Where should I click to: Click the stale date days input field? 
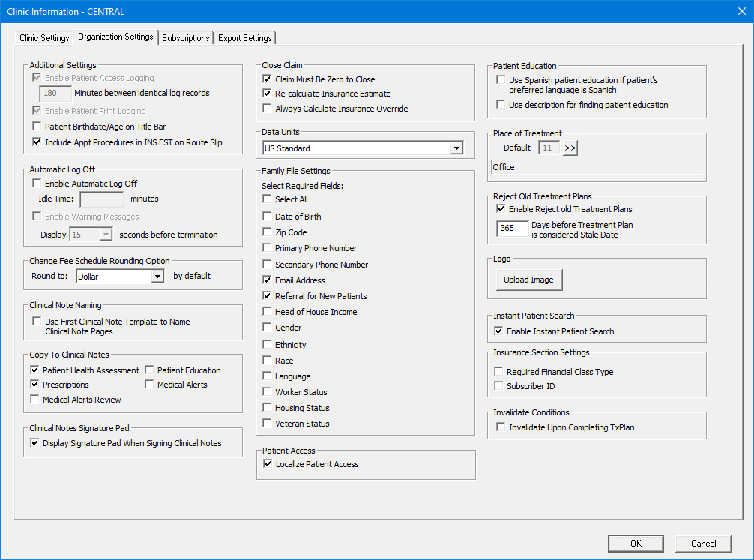click(x=512, y=229)
